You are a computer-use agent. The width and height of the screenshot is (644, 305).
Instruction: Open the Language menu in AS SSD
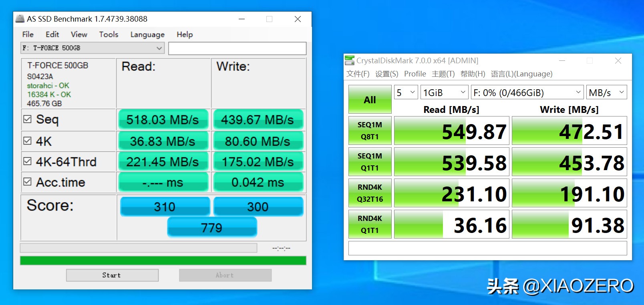147,34
